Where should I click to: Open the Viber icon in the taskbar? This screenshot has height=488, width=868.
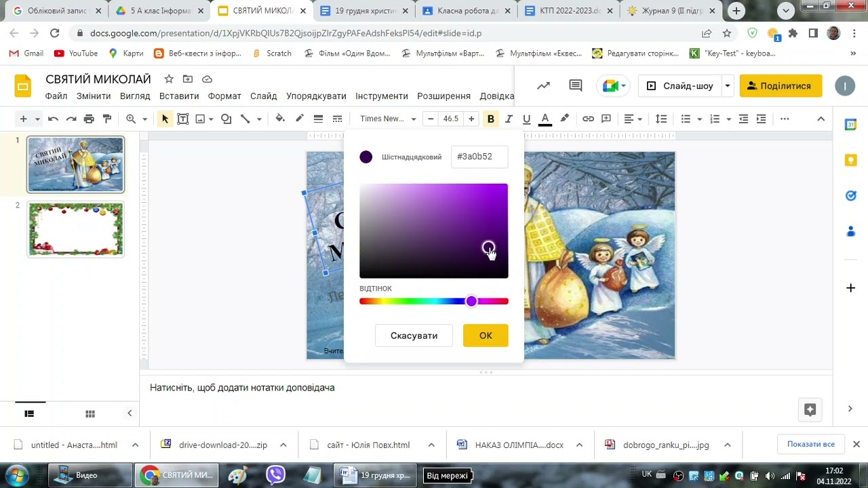point(276,475)
